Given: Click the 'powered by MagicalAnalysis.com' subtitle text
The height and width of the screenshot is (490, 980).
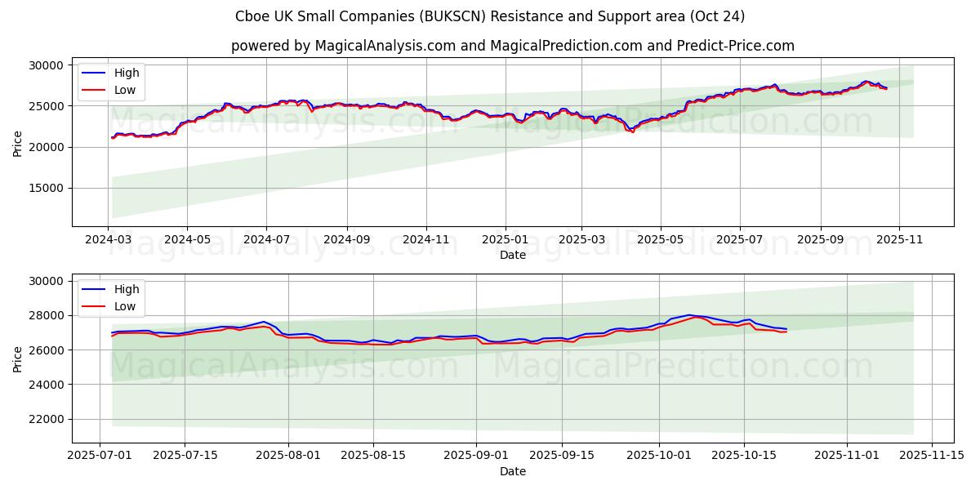Looking at the screenshot, I should 513,46.
